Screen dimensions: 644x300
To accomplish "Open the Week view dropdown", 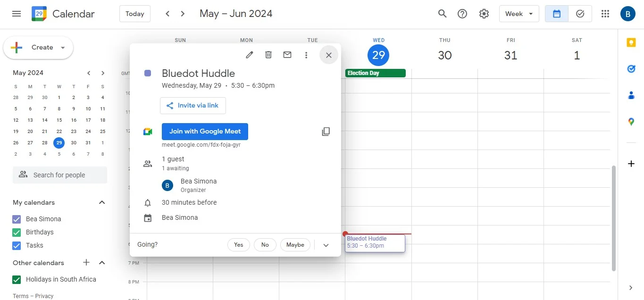I will pos(519,14).
